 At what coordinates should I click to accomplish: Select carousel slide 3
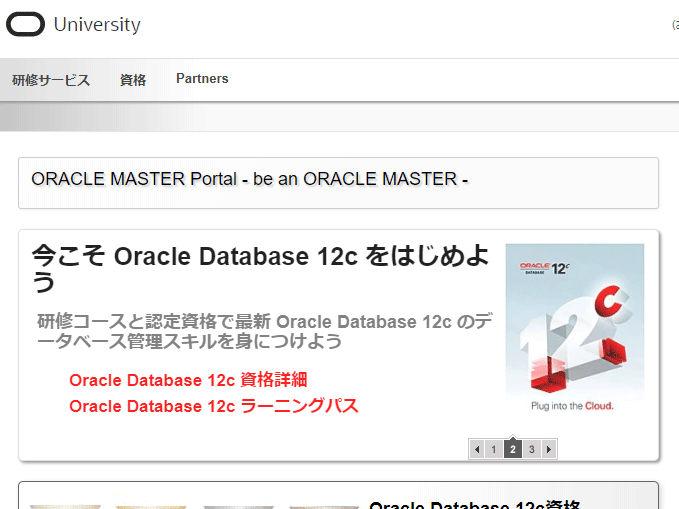coord(532,449)
